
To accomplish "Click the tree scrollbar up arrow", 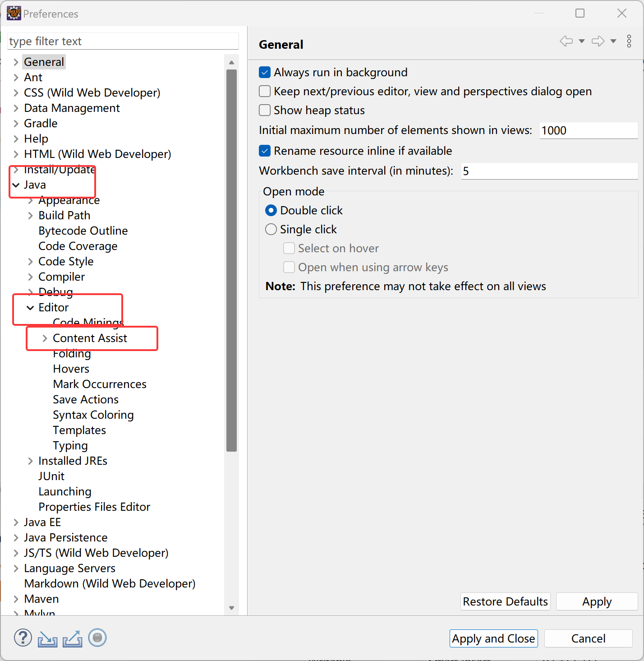I will click(x=231, y=62).
